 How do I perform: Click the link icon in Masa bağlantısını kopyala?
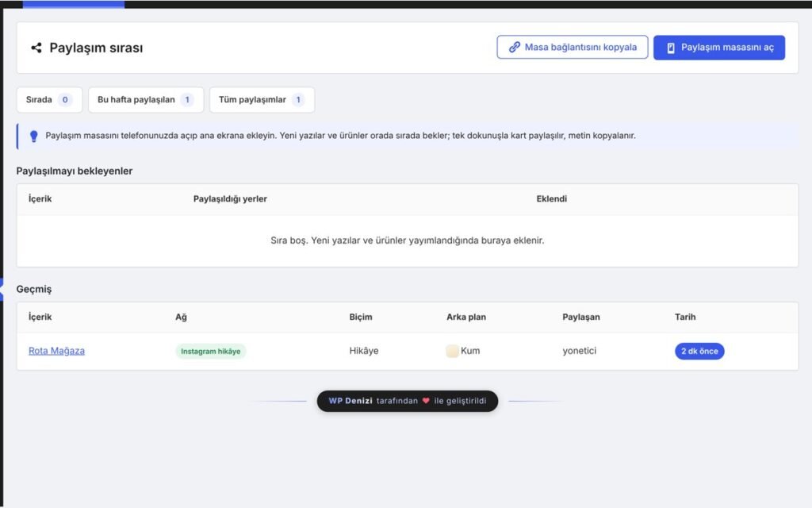point(514,47)
